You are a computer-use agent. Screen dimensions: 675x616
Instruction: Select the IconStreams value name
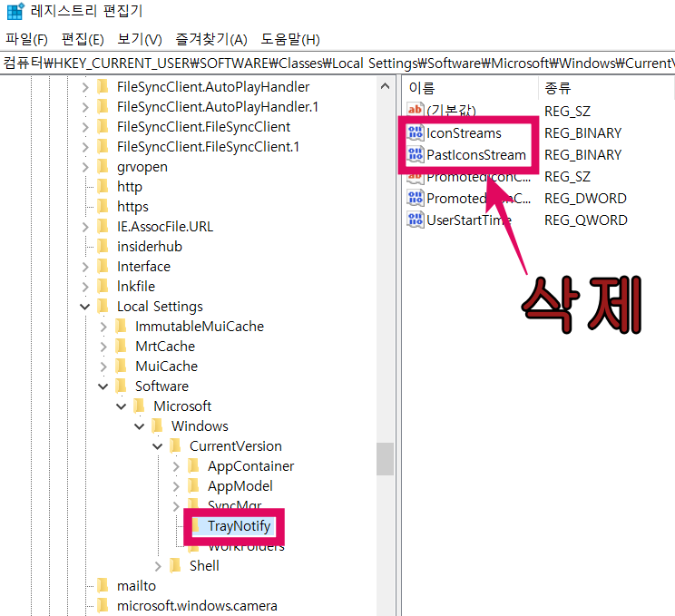pos(465,133)
